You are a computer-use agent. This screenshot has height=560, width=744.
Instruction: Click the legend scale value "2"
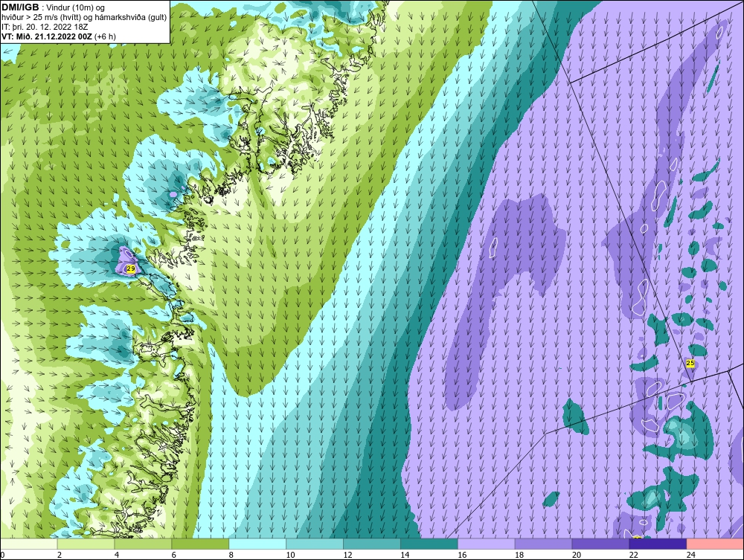click(x=60, y=555)
